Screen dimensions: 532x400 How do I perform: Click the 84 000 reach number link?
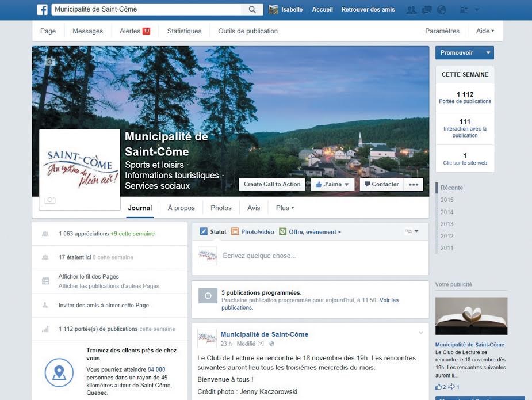(x=156, y=369)
